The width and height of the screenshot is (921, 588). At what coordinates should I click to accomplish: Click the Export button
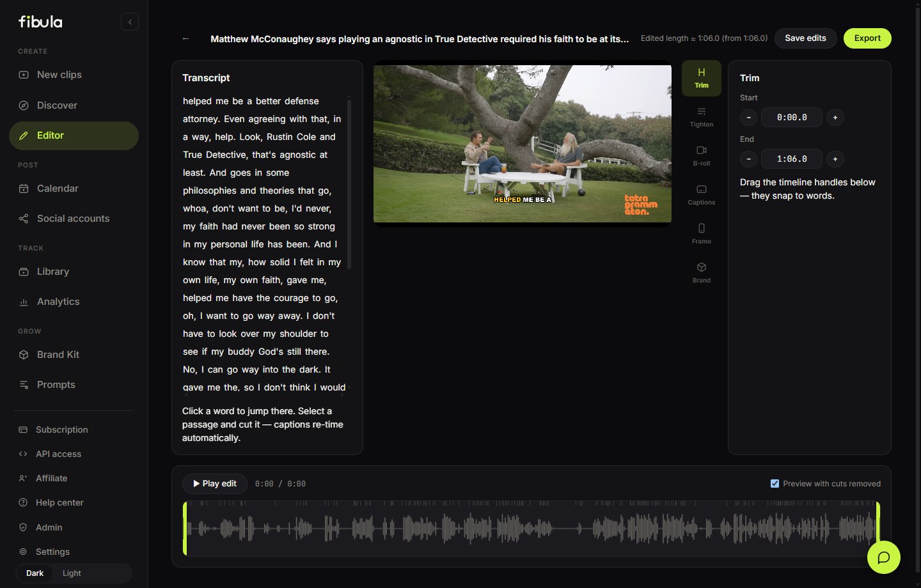(867, 38)
